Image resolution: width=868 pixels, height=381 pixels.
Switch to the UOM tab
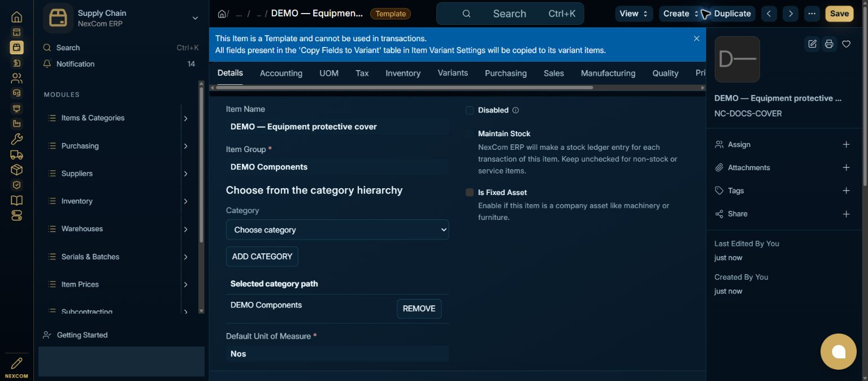pos(329,73)
